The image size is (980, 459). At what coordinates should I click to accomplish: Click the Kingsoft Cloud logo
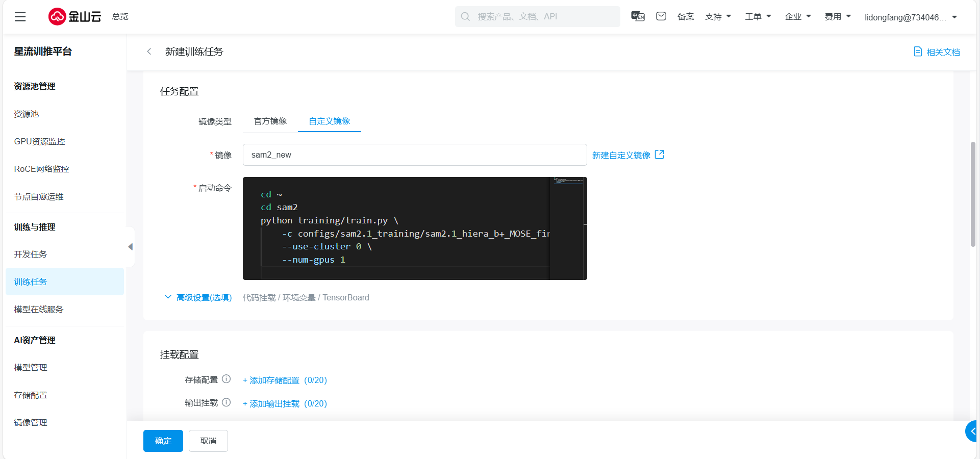[x=75, y=17]
